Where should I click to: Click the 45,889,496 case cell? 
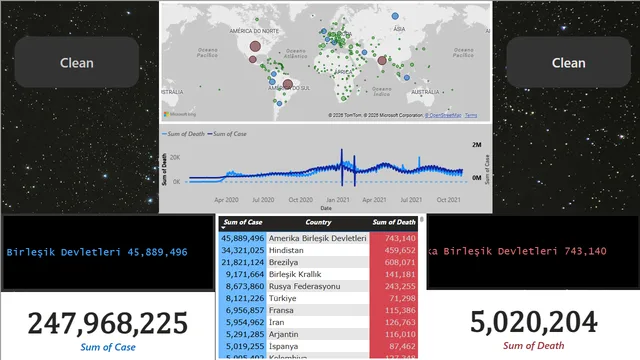tap(243, 238)
